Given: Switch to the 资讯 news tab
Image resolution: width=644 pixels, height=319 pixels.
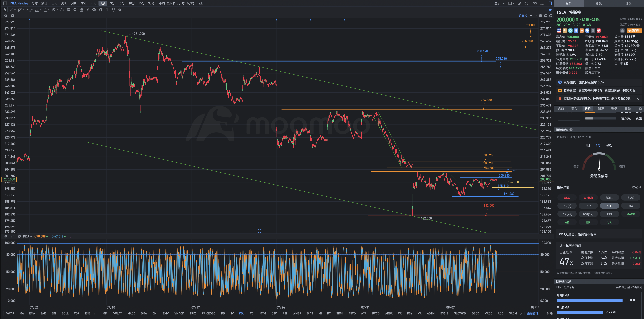Looking at the screenshot, I should 599,3.
